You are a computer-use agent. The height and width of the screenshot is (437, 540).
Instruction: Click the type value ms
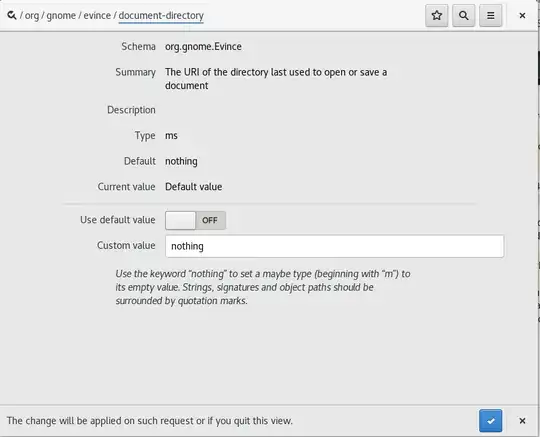tap(171, 135)
